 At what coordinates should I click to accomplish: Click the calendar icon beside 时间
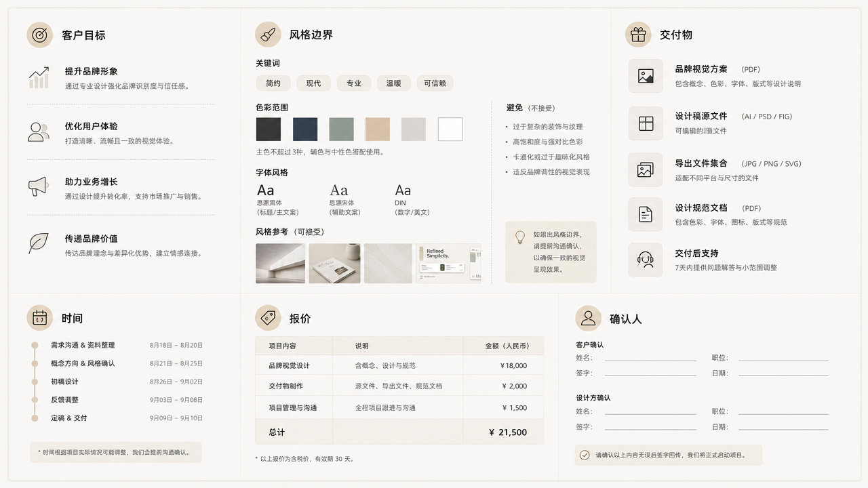(x=39, y=318)
